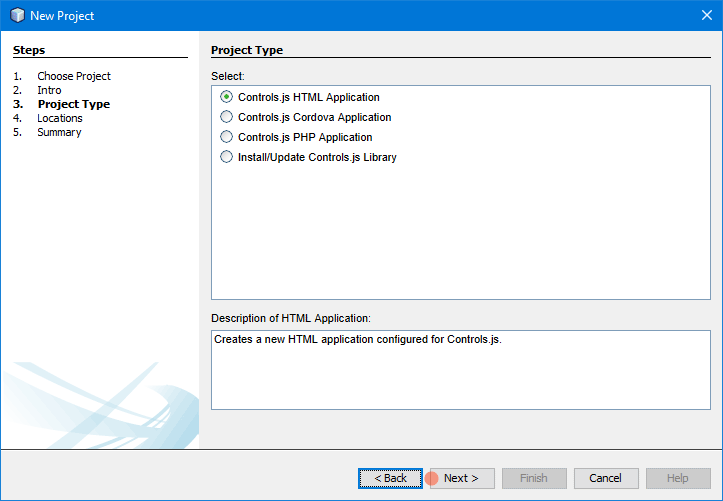Image resolution: width=723 pixels, height=501 pixels.
Task: Cancel the new project wizard
Action: [606, 478]
